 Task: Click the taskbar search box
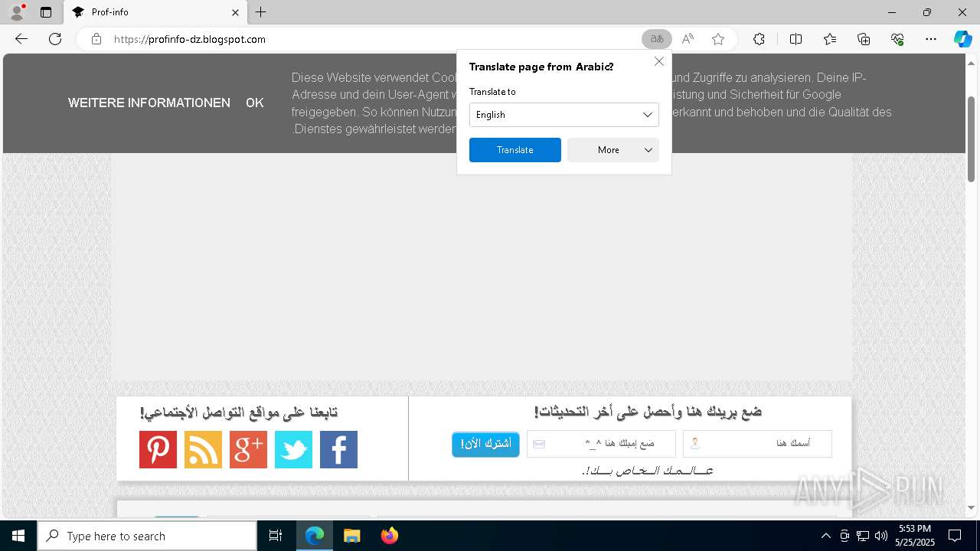pyautogui.click(x=147, y=536)
